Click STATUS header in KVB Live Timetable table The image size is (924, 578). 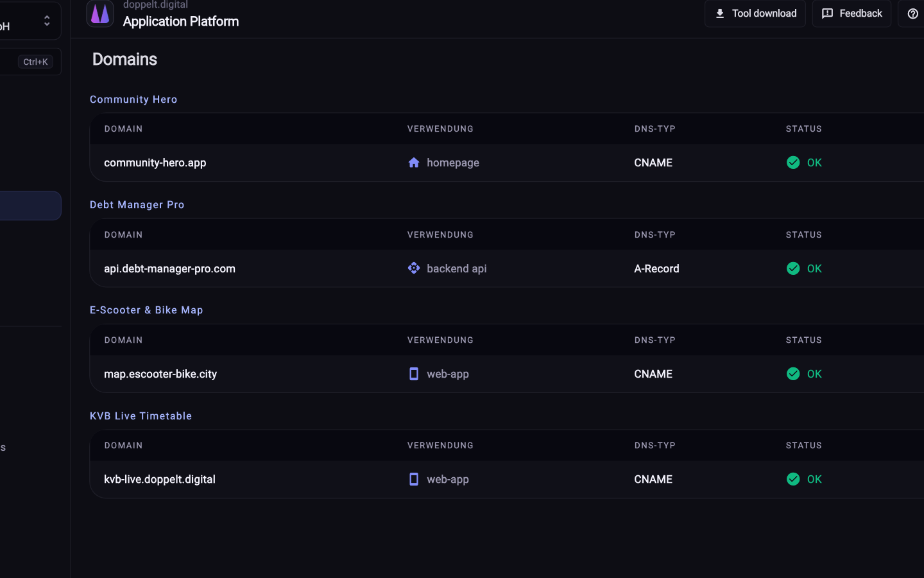[x=804, y=446]
